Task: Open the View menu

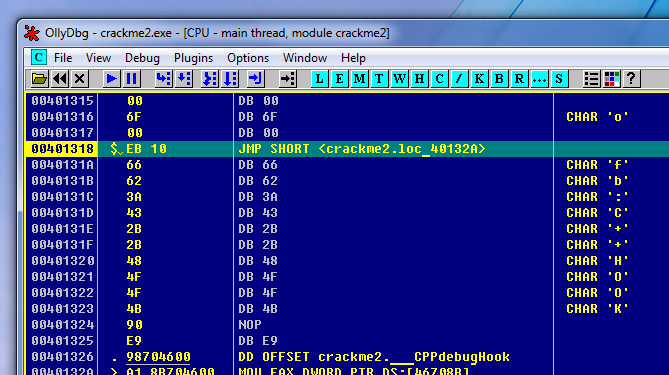Action: click(x=98, y=58)
